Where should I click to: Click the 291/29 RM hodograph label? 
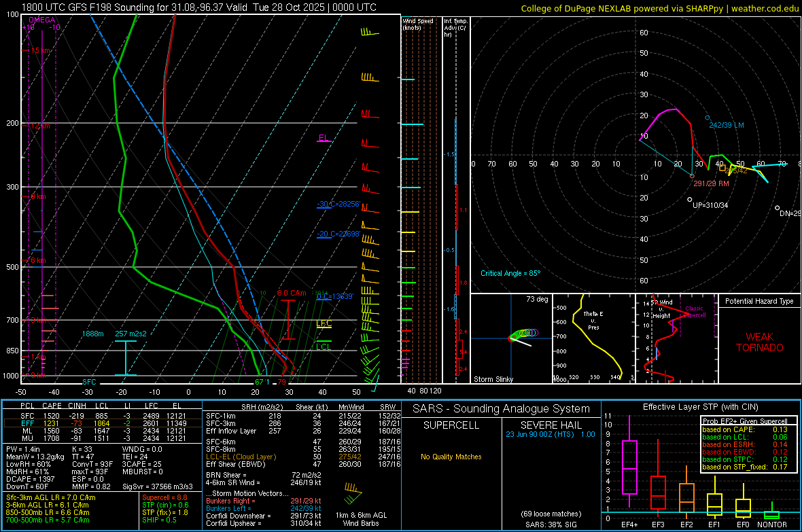point(711,183)
